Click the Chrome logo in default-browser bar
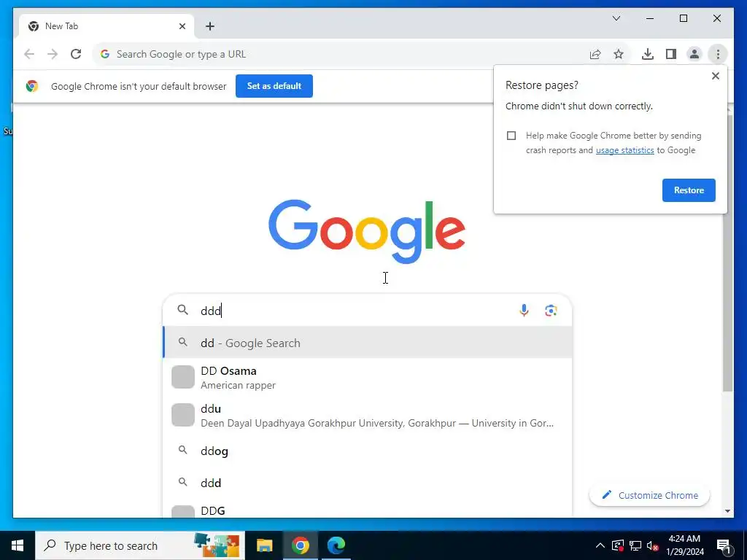The height and width of the screenshot is (560, 747). (x=32, y=86)
